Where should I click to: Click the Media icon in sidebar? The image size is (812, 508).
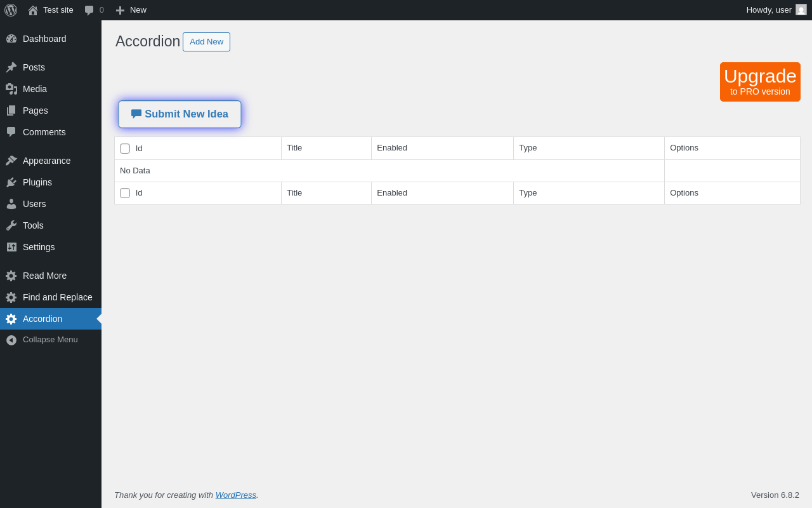(11, 89)
